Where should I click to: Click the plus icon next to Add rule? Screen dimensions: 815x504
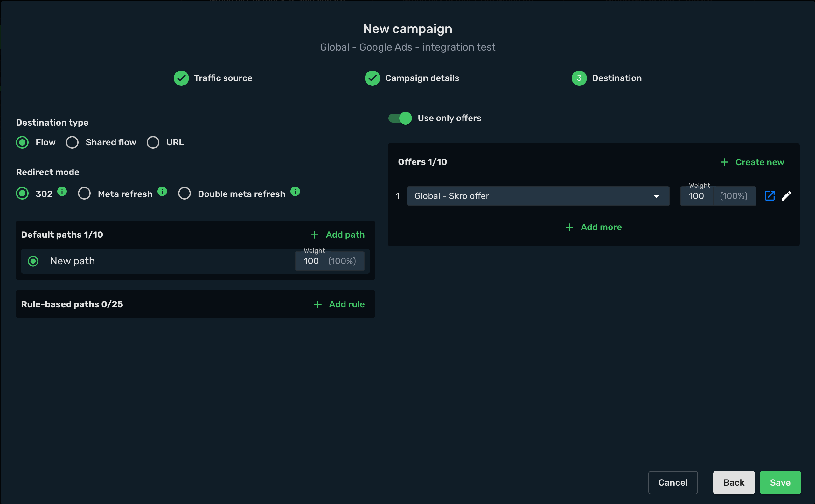pyautogui.click(x=317, y=304)
